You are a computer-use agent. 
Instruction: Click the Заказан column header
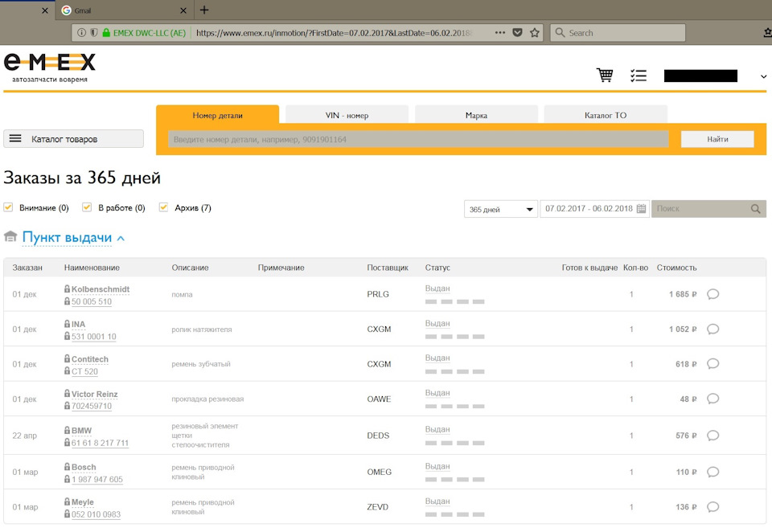(x=27, y=268)
